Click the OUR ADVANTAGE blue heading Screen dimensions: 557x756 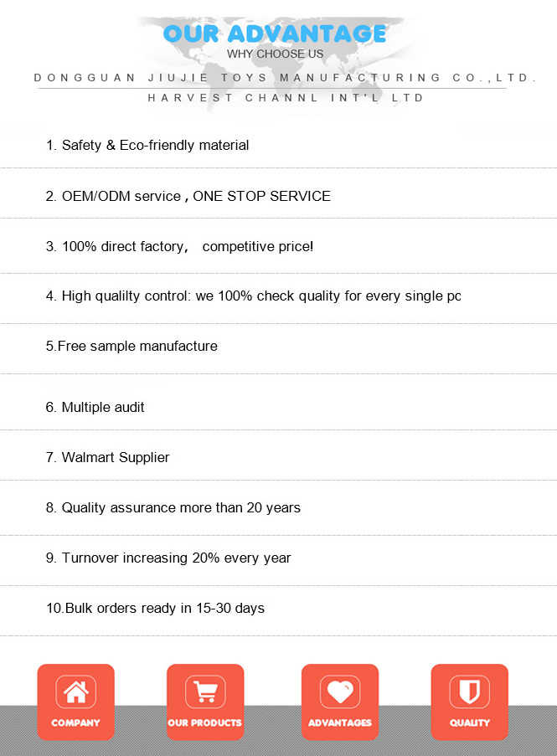pos(275,33)
